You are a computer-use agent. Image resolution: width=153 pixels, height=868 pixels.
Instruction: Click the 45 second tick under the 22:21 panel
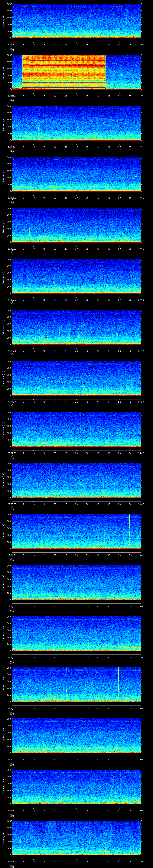pyautogui.click(x=109, y=402)
